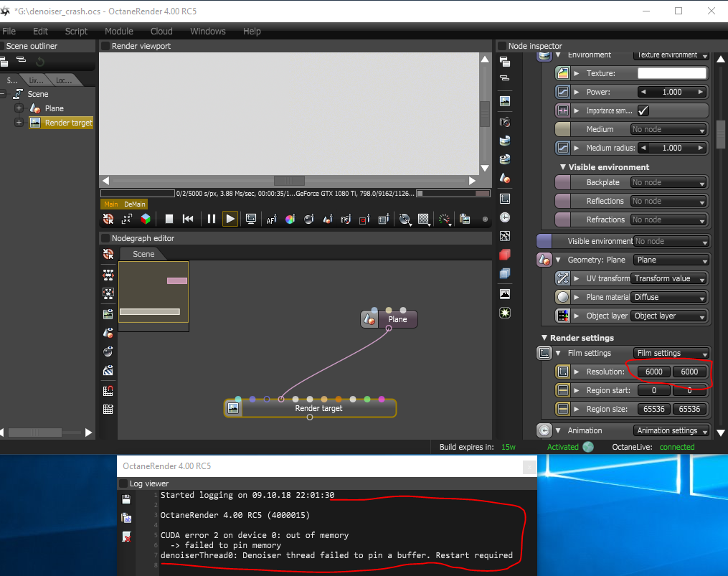Pause the render
This screenshot has width=728, height=576.
point(212,219)
